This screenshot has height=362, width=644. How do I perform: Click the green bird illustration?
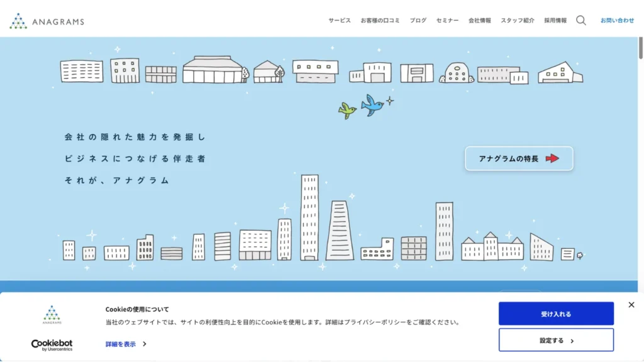347,111
